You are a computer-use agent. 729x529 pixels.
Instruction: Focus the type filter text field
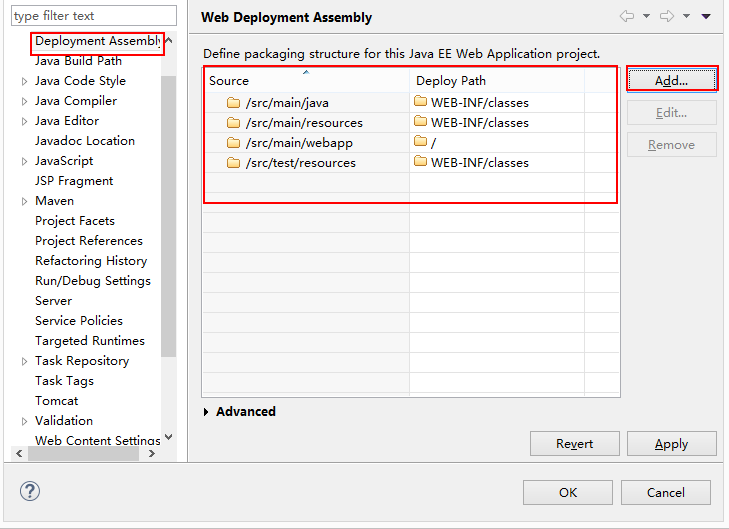pos(93,16)
